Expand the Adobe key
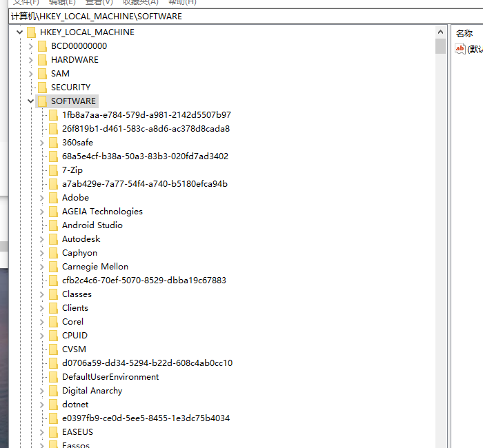The height and width of the screenshot is (448, 483). [x=42, y=198]
